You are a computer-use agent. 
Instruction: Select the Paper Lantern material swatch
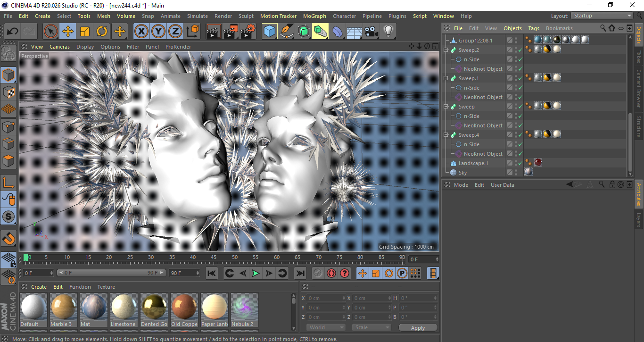[x=214, y=310]
